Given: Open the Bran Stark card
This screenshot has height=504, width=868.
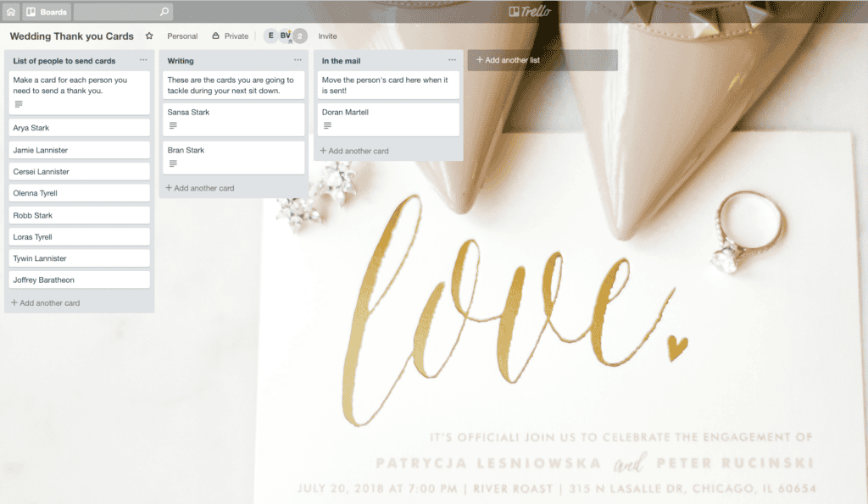Looking at the screenshot, I should tap(234, 158).
